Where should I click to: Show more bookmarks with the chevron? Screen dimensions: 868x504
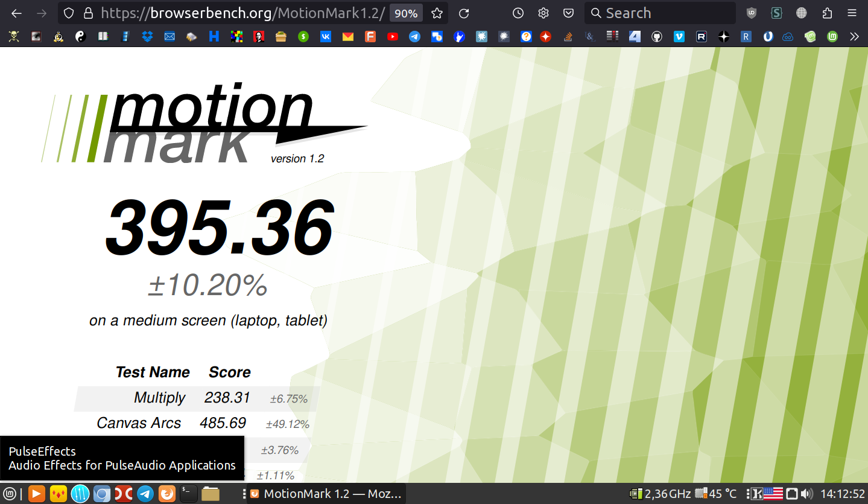[x=854, y=37]
